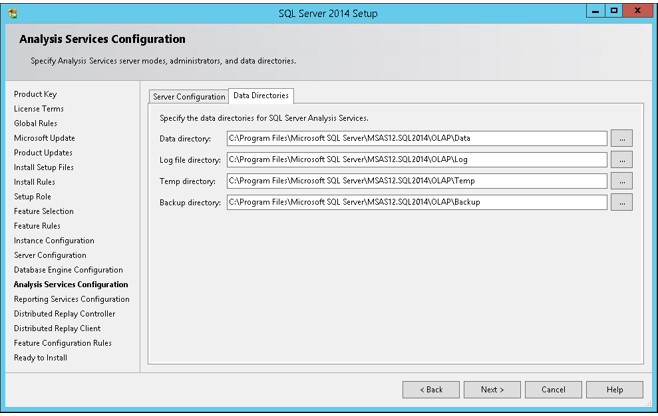The image size is (658, 416).
Task: Select the Data Directories tab
Action: 261,96
